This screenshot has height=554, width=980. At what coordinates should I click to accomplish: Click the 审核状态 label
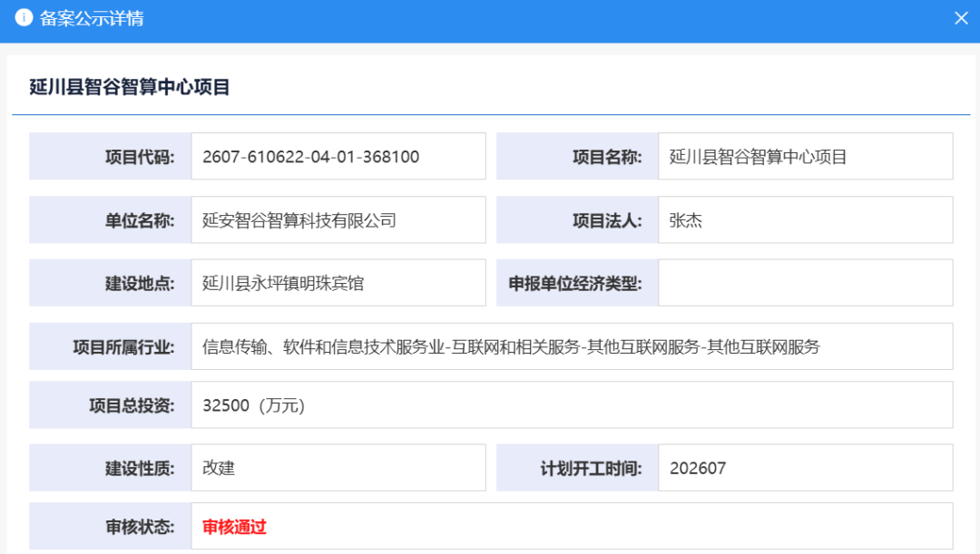tap(140, 527)
